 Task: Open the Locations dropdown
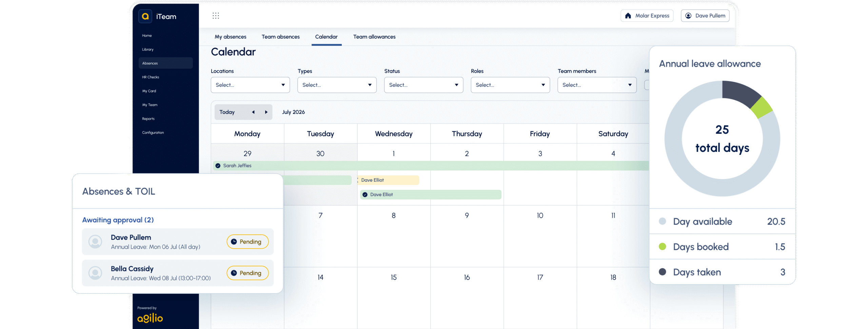coord(250,85)
